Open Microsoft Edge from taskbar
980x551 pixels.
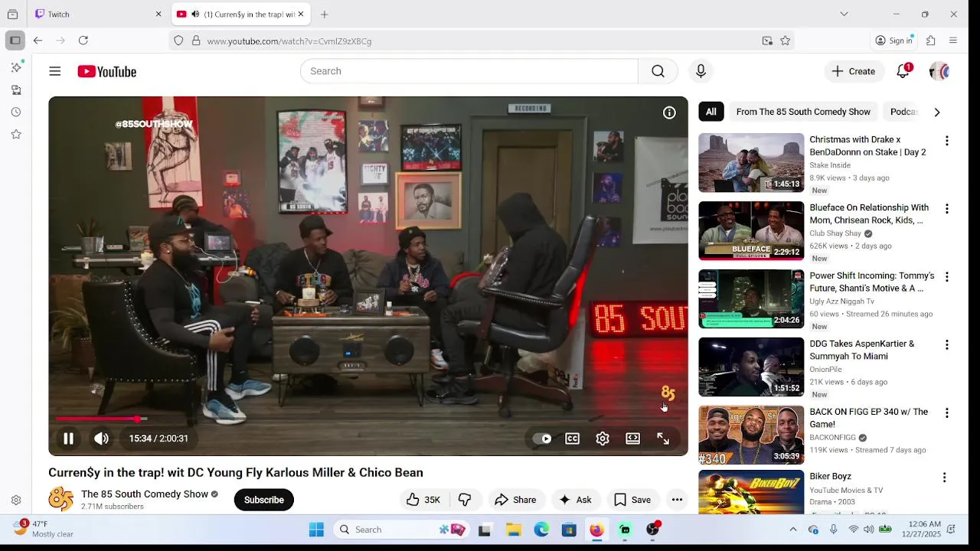tap(541, 530)
